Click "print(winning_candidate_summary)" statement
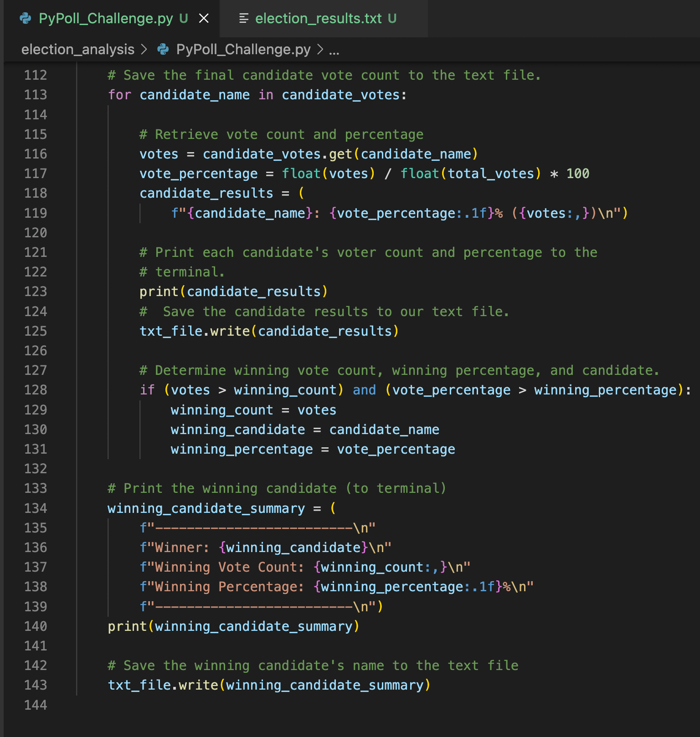 (233, 626)
